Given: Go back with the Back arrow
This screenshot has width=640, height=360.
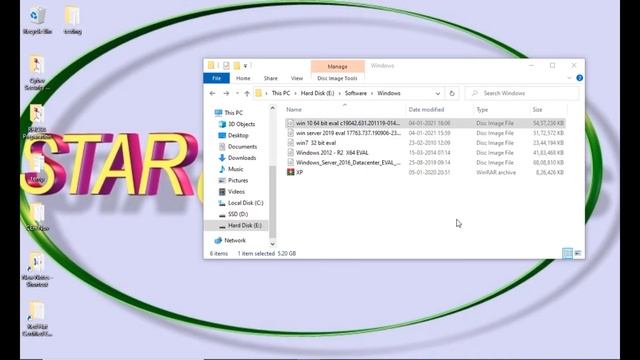Looking at the screenshot, I should point(212,93).
